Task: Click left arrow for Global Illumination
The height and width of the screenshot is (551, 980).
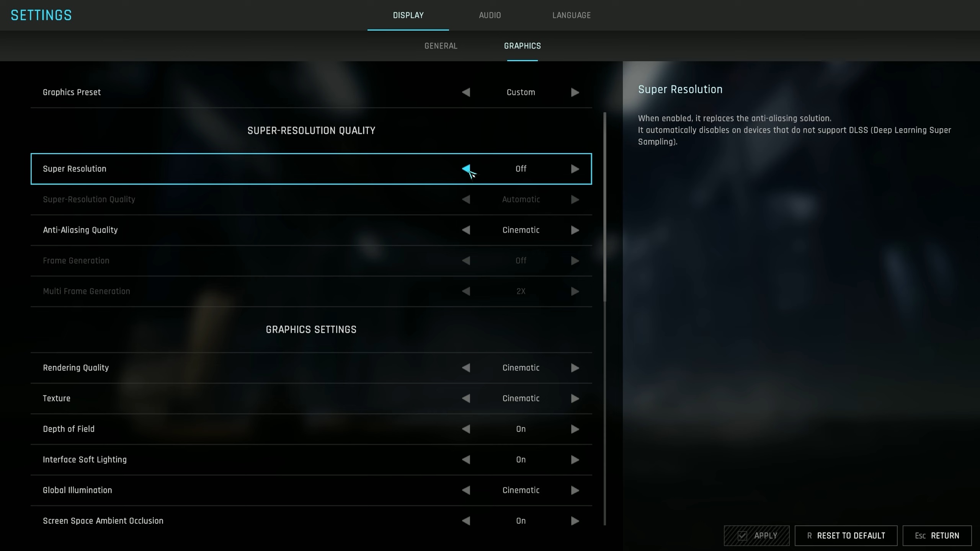Action: pyautogui.click(x=466, y=490)
